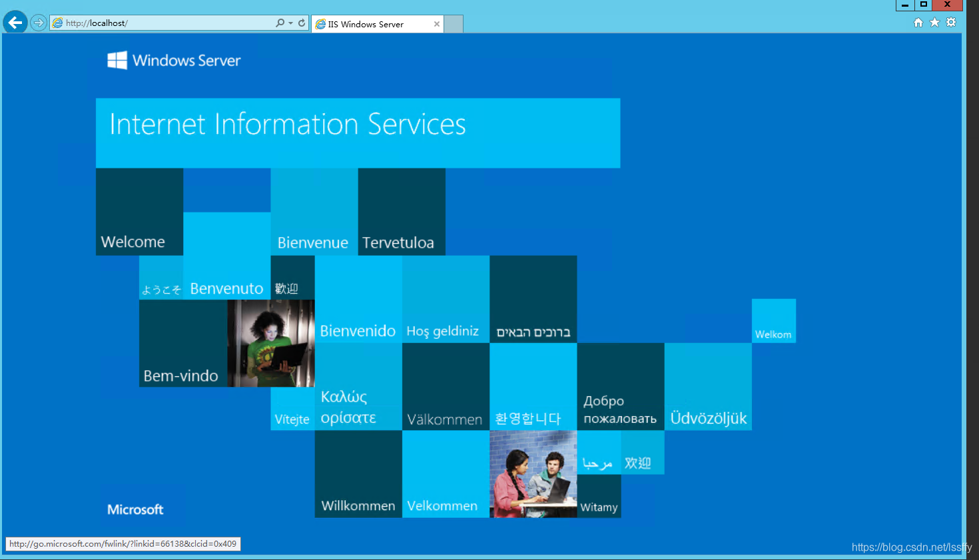Open Favorites star menu
This screenshot has width=979, height=560.
pos(934,23)
